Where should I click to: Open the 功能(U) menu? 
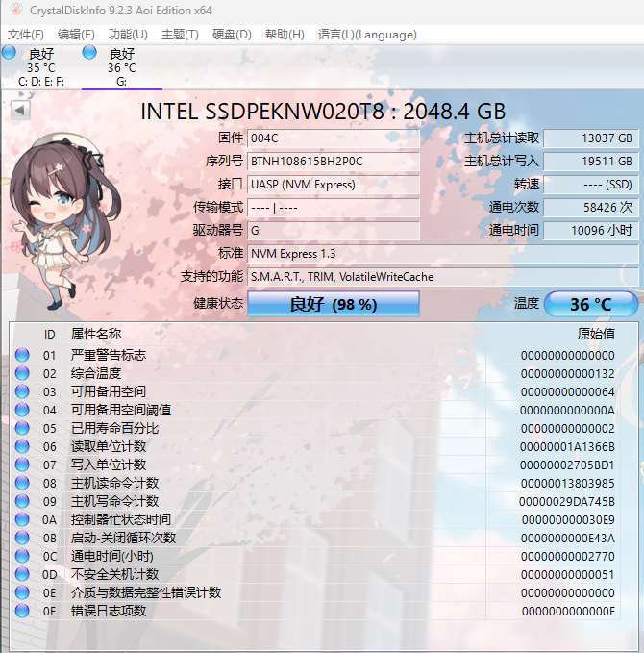coord(128,35)
